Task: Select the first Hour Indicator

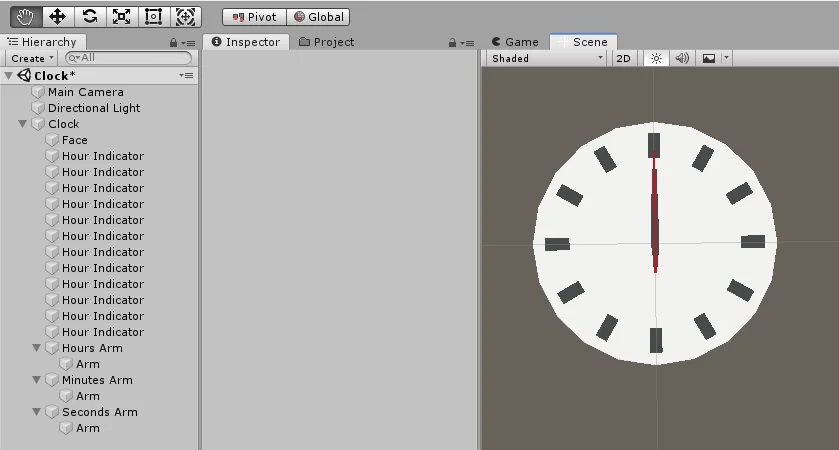Action: [x=103, y=156]
